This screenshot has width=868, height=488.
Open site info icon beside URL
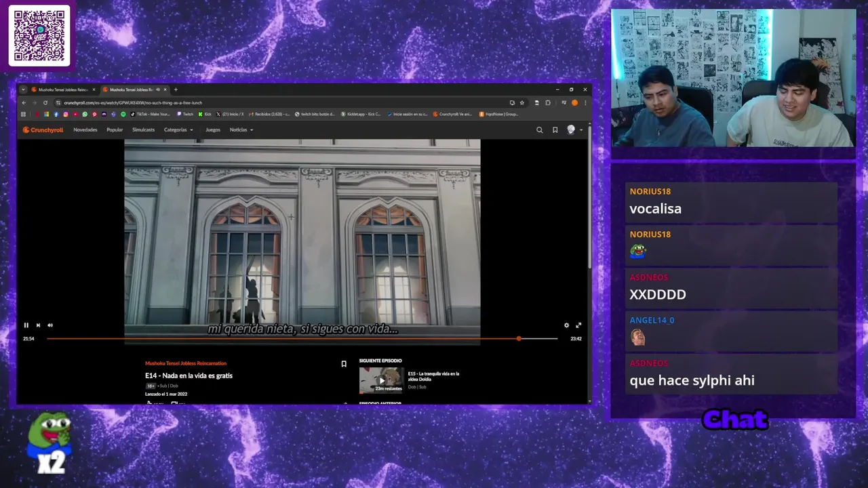pos(58,103)
